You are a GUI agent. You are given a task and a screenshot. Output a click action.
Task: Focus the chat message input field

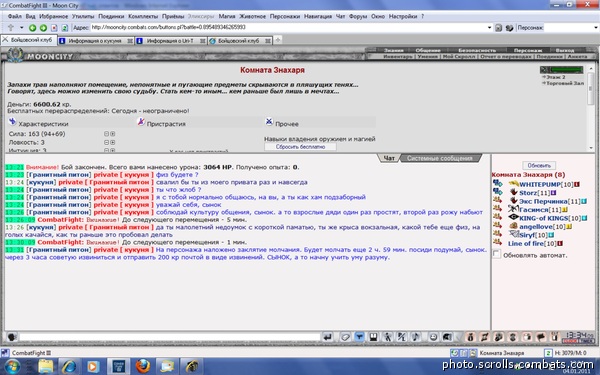tap(170, 337)
